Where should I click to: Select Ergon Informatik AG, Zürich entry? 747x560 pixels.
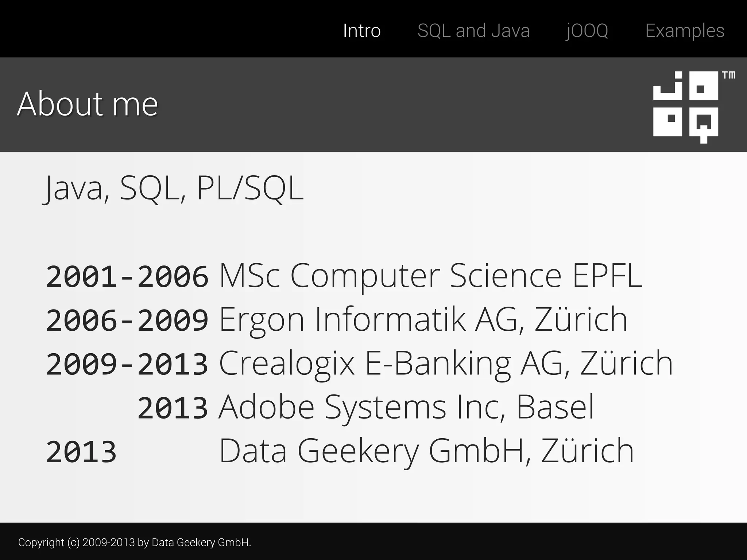[x=423, y=320]
